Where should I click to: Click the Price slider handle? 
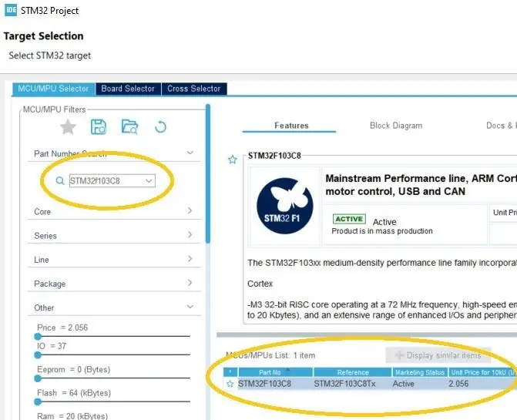pyautogui.click(x=38, y=337)
